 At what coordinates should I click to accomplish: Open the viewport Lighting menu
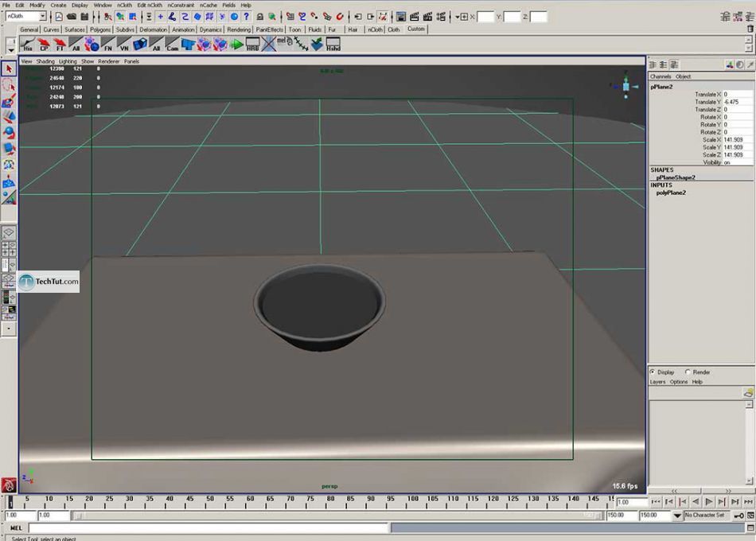pyautogui.click(x=68, y=62)
